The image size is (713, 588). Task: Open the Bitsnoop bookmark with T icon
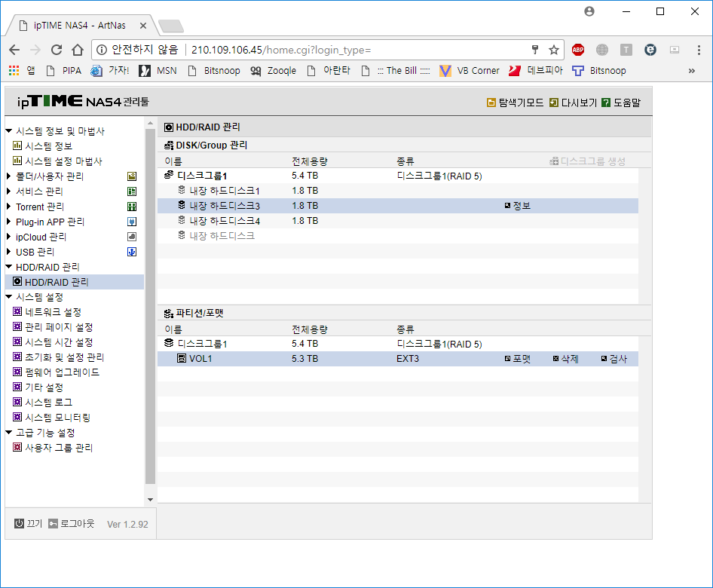pos(599,71)
